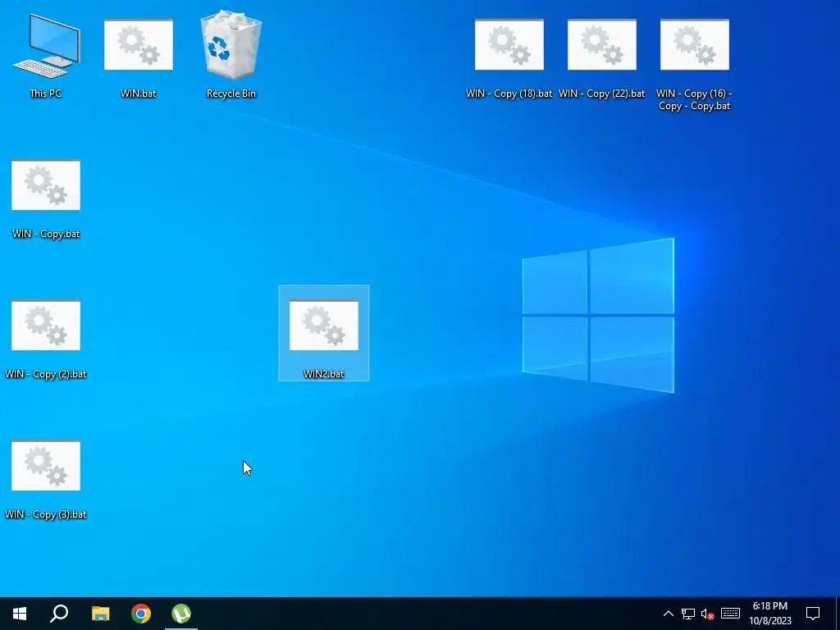
Task: Open uTorrent from the taskbar
Action: click(x=181, y=614)
